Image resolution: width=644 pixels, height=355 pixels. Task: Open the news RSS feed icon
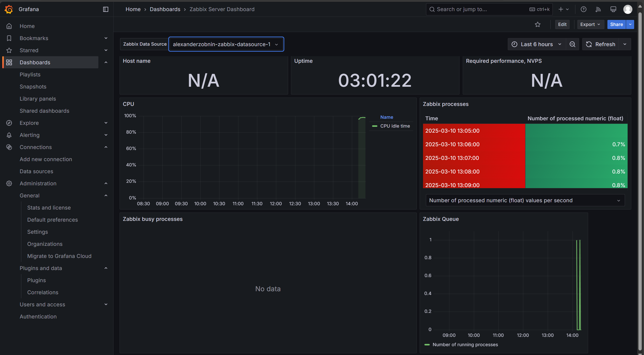(x=598, y=9)
